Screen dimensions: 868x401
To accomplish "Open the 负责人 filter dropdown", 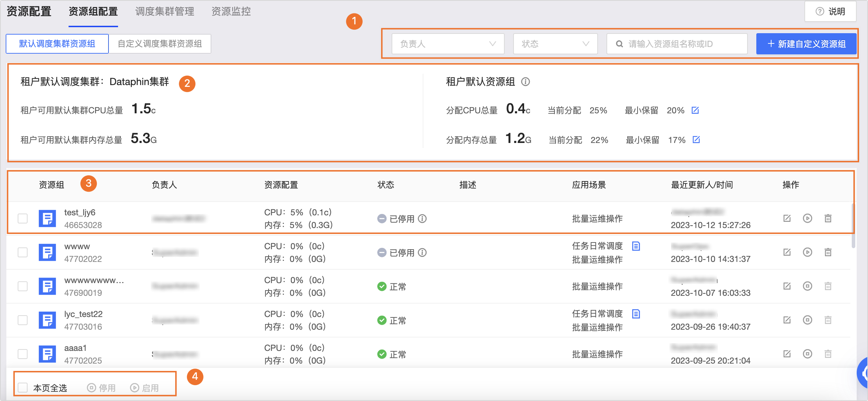I will click(x=448, y=44).
